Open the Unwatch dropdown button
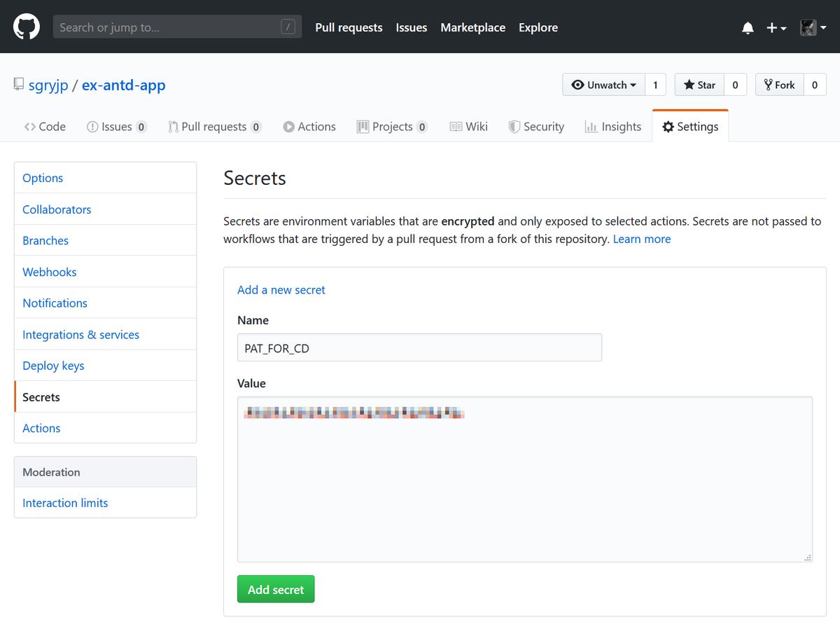The width and height of the screenshot is (840, 636). tap(603, 85)
